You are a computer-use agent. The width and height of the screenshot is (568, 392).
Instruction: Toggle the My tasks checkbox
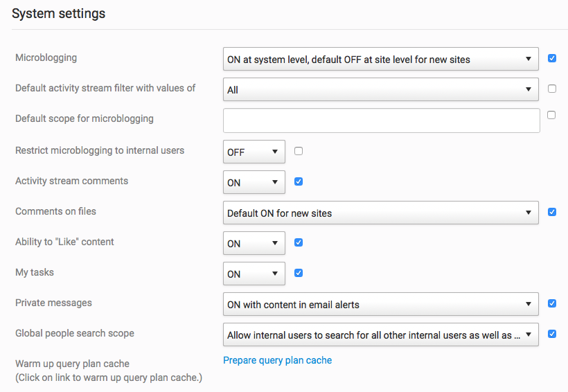[299, 273]
